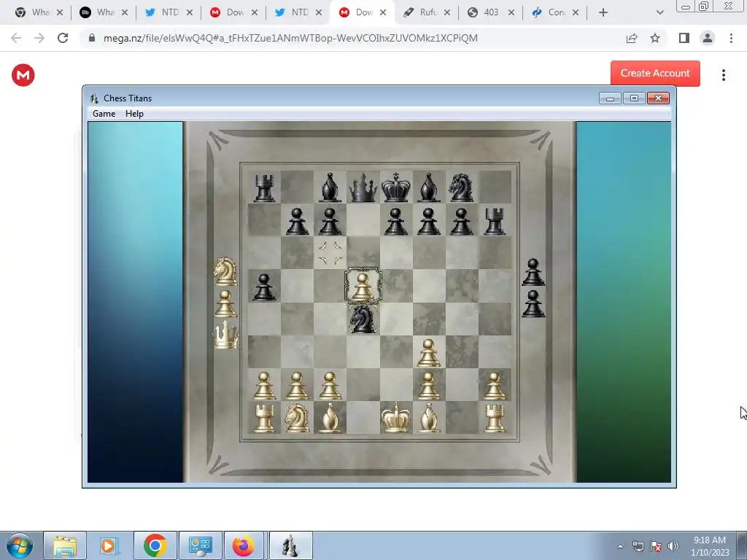Image resolution: width=747 pixels, height=560 pixels.
Task: Toggle Chrome side panel
Action: [684, 38]
